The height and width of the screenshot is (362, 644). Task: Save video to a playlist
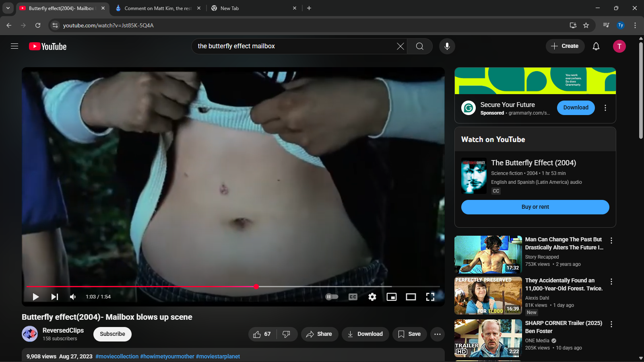tap(410, 334)
